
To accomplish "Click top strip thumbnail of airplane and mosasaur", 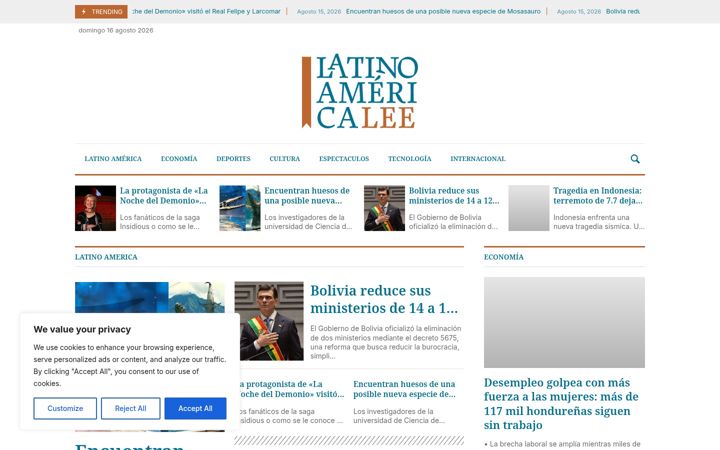I will pyautogui.click(x=240, y=208).
